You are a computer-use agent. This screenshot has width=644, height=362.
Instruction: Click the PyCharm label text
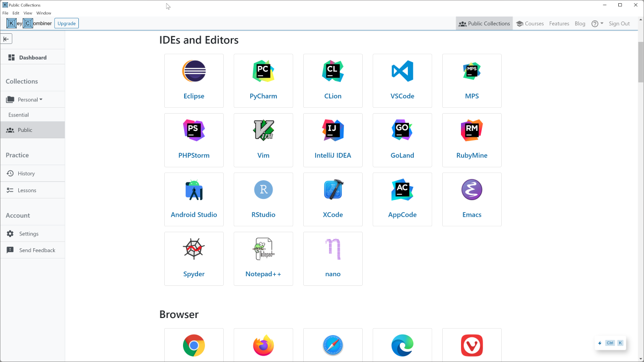(x=264, y=96)
